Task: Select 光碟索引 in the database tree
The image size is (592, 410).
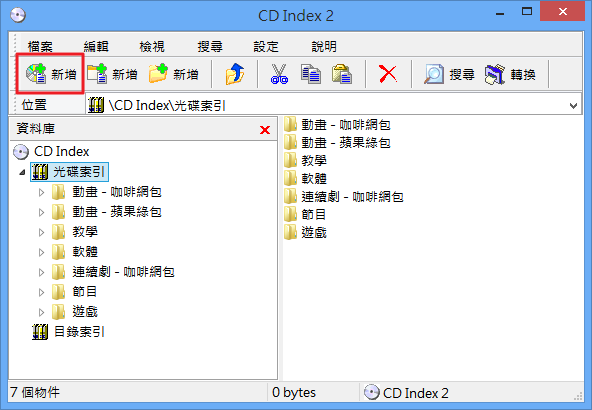Action: 69,172
